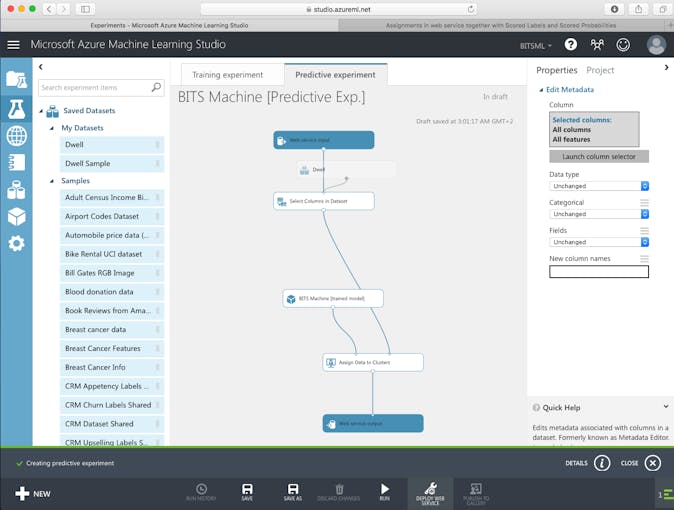Collapse the Samples tree node
674x510 pixels.
(52, 181)
